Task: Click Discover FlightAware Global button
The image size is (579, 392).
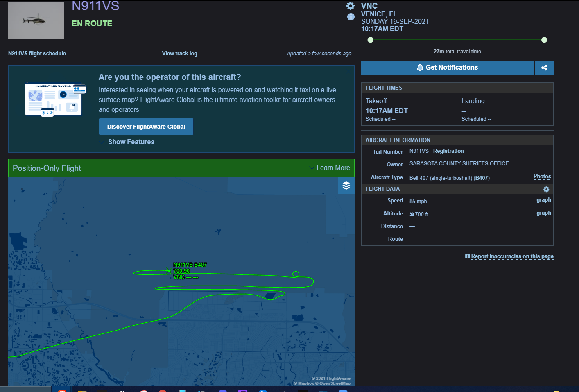Action: (146, 127)
